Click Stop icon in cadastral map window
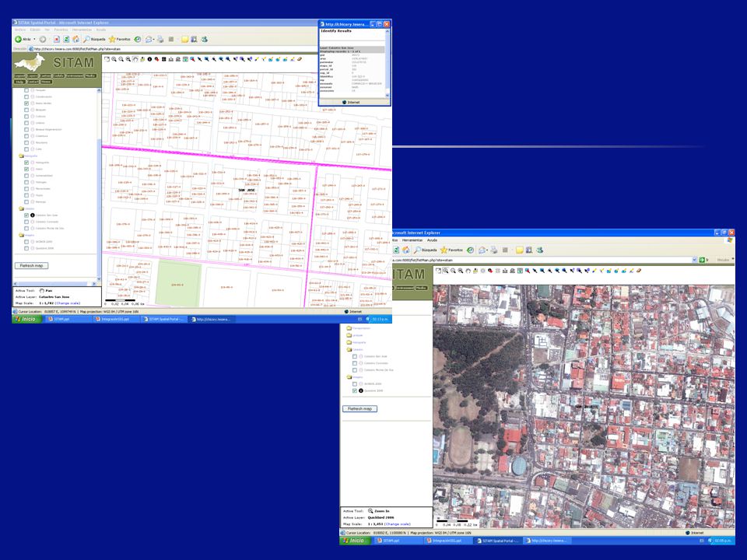 click(56, 39)
